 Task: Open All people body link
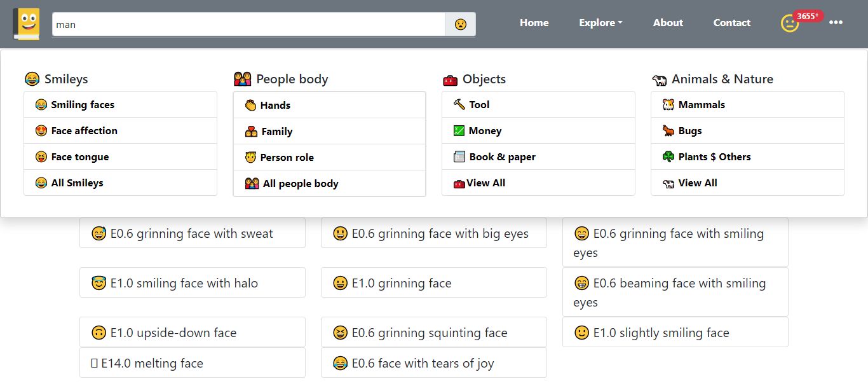pyautogui.click(x=300, y=184)
